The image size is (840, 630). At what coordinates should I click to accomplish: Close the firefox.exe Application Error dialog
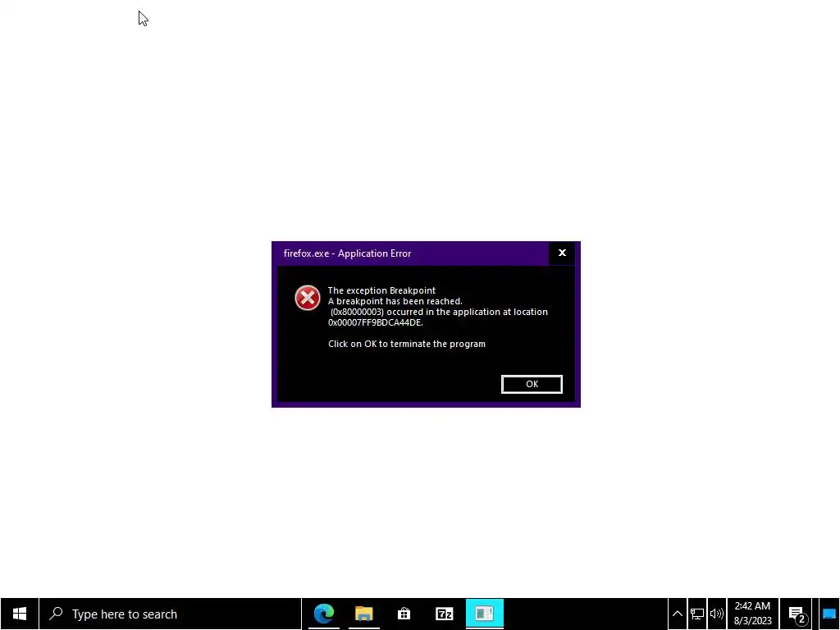[x=562, y=253]
